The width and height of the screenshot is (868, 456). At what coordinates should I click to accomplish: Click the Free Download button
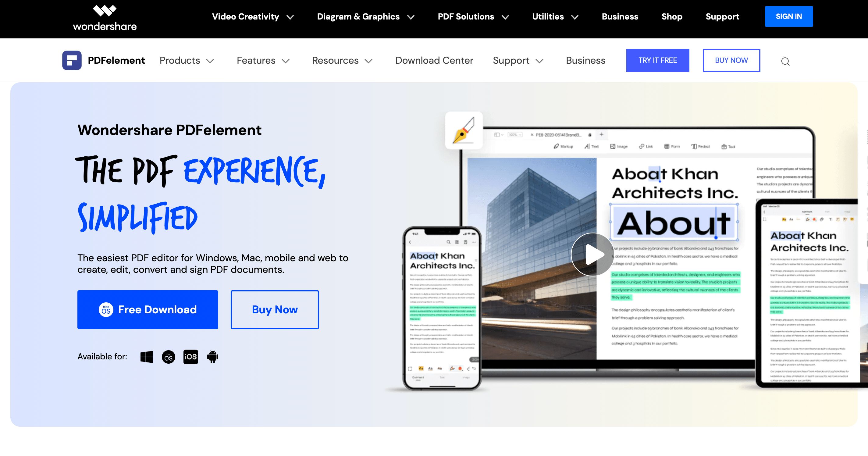click(148, 310)
